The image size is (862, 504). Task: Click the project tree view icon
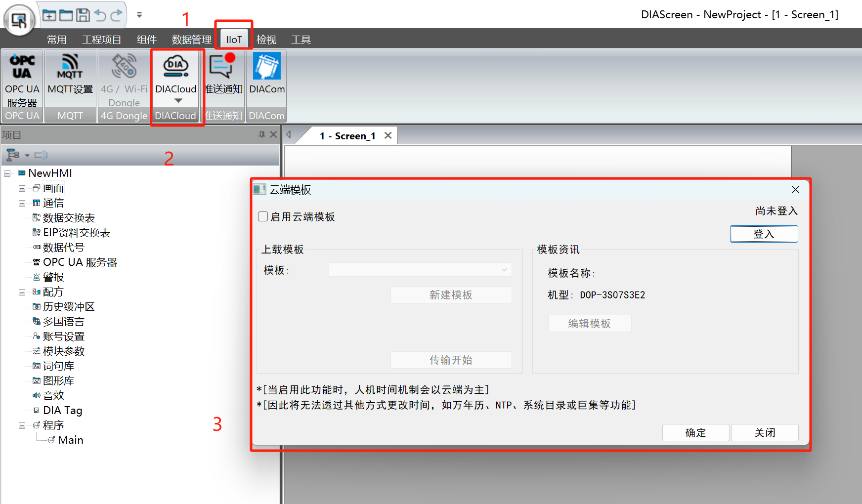coord(13,155)
